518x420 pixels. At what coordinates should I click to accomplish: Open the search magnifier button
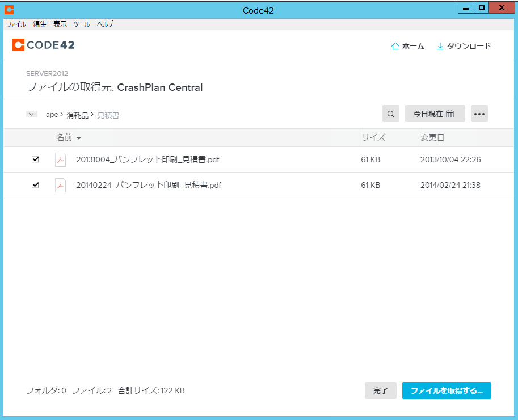[391, 114]
